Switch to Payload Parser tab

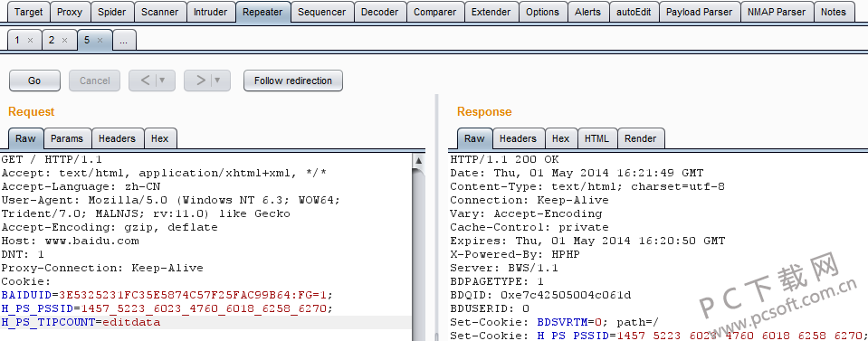tap(699, 12)
